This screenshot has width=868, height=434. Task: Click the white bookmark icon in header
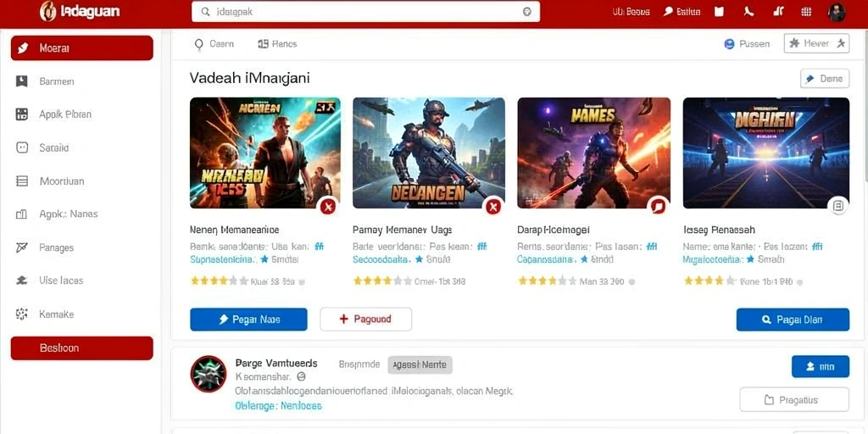(x=719, y=12)
